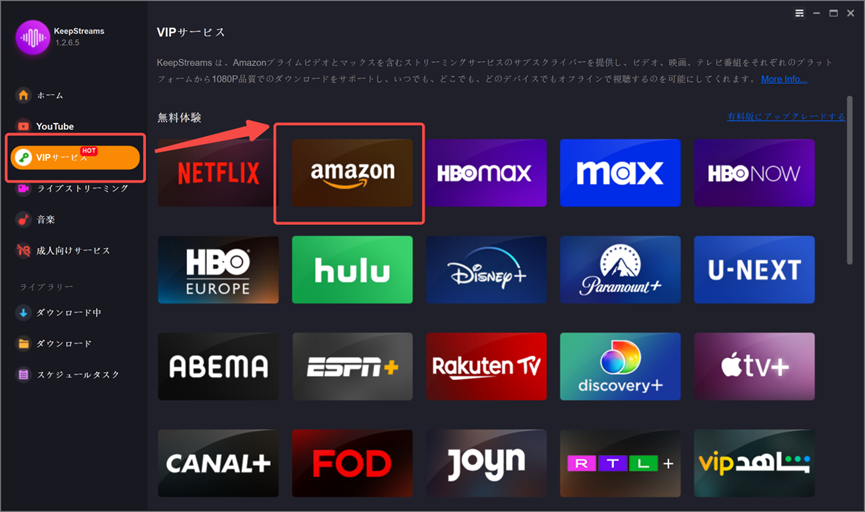
Task: Open the ABEMA service tile
Action: [218, 366]
